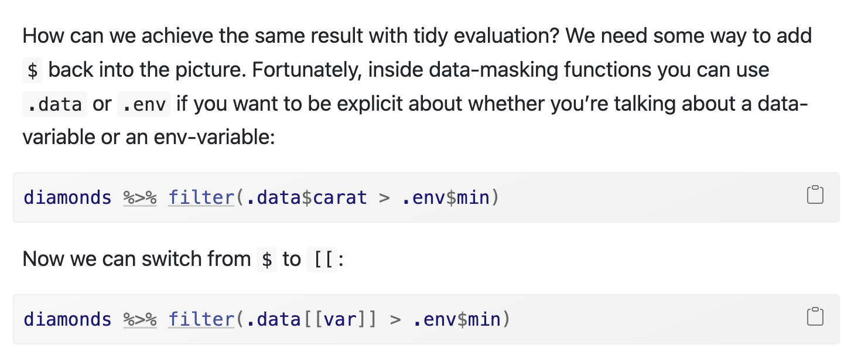Copy the .data[[var]] filter code block
The image size is (868, 362).
(x=815, y=317)
